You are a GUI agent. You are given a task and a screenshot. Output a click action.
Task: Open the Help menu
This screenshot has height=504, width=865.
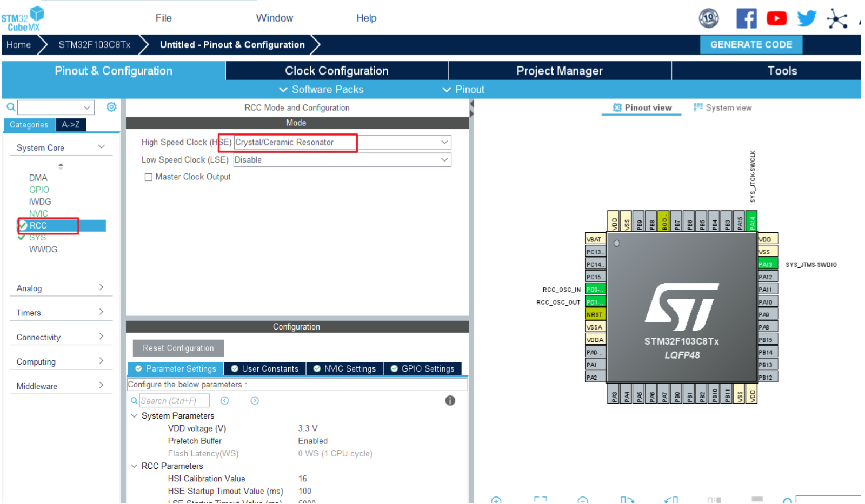coord(367,18)
